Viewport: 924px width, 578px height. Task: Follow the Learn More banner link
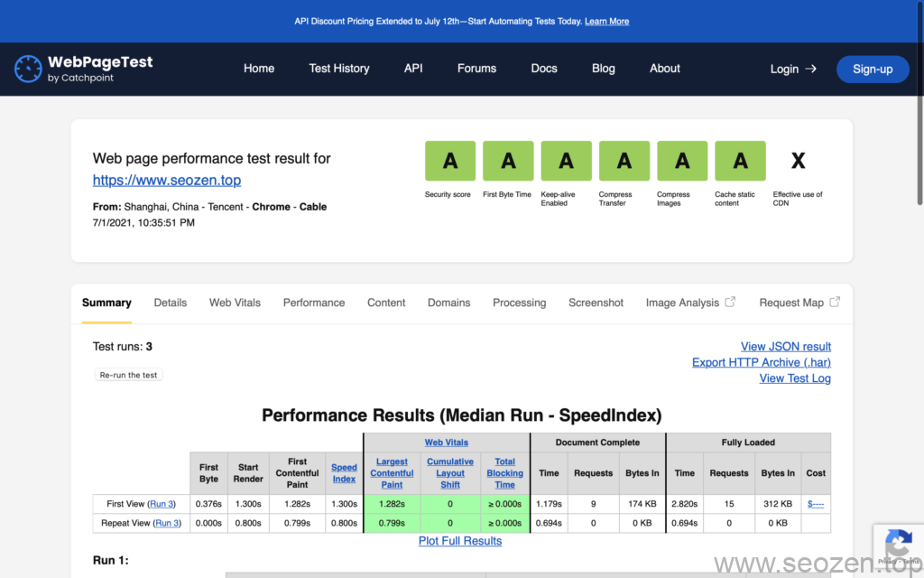(606, 22)
